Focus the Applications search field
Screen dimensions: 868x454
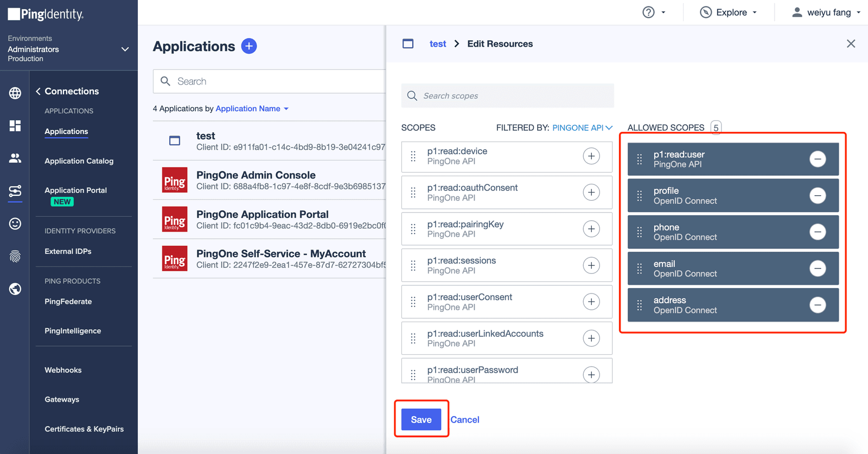pos(270,81)
